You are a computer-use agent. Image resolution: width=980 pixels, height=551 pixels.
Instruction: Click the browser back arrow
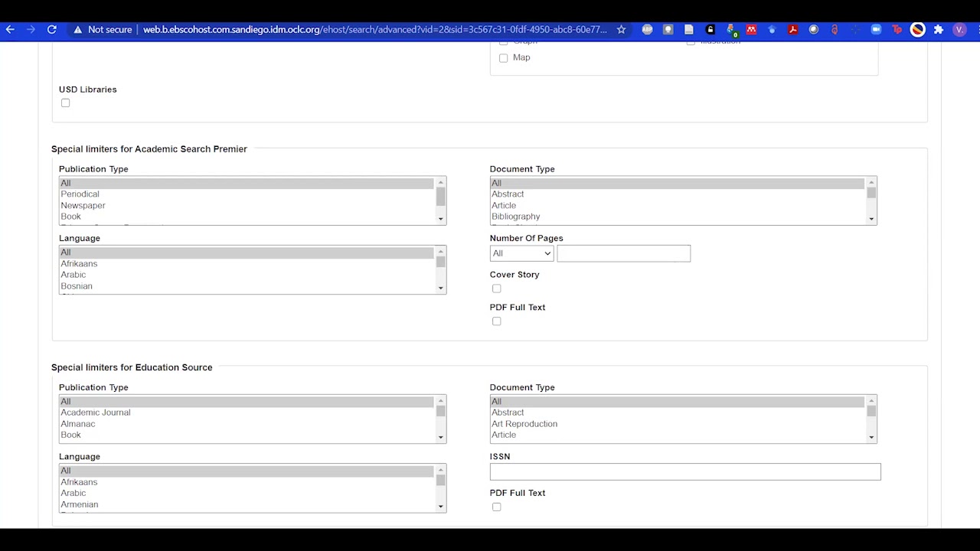[10, 30]
